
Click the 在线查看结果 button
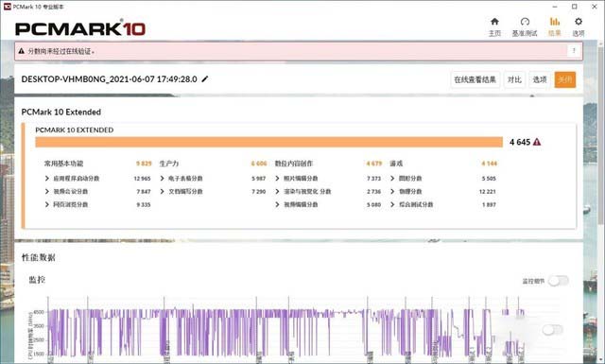(x=475, y=79)
